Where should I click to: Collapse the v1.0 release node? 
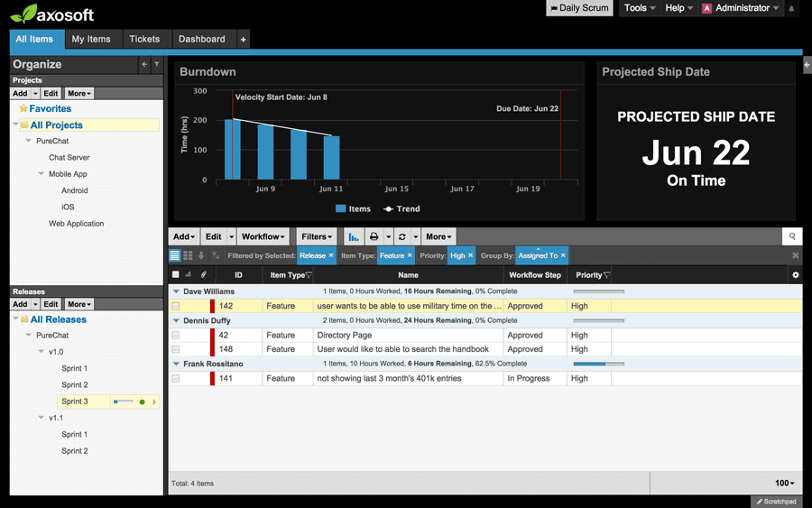pyautogui.click(x=41, y=351)
